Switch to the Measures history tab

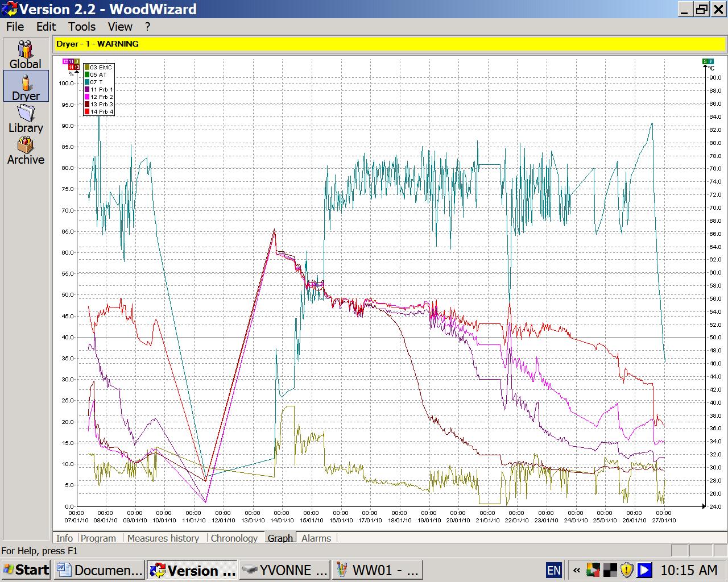click(x=163, y=538)
